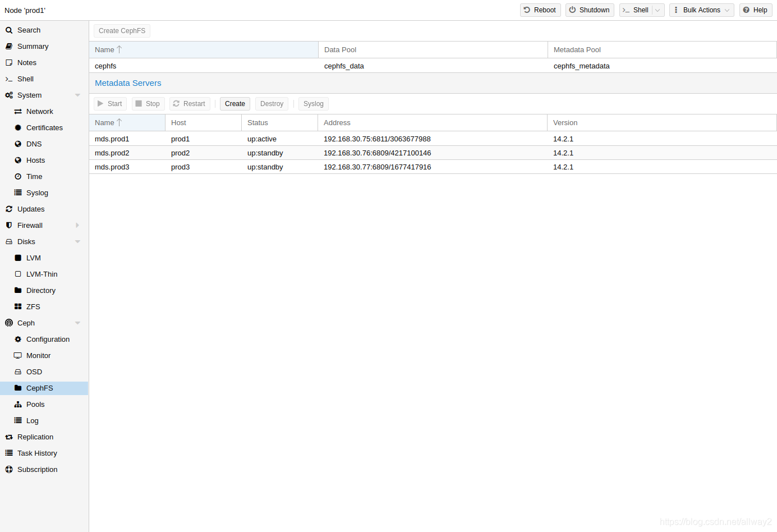
Task: Click the metadata servers Syslog button
Action: point(314,104)
